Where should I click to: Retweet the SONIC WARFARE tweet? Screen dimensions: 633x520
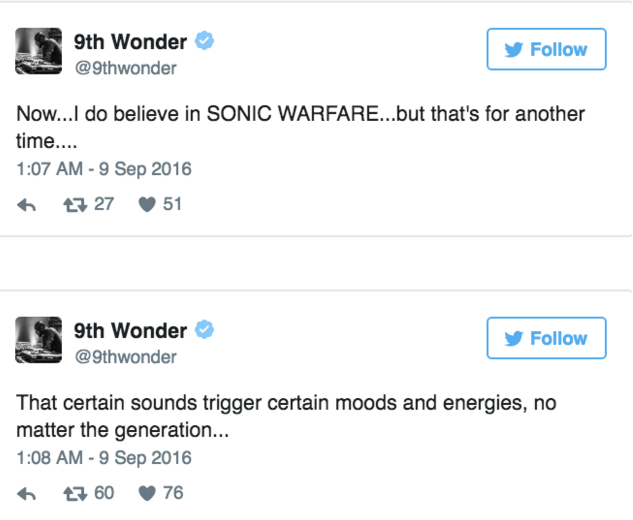(77, 205)
